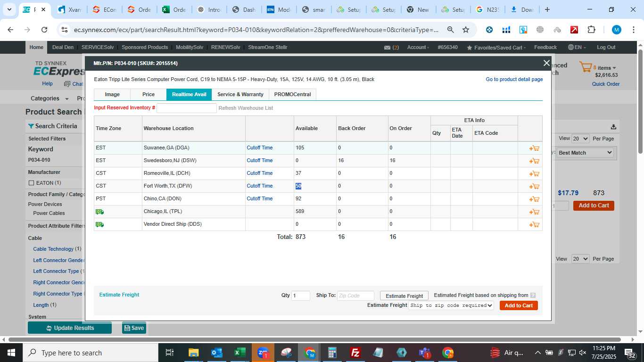The width and height of the screenshot is (644, 362).
Task: Add Romeoville,IL (DCH) warehouse to cart
Action: click(534, 173)
